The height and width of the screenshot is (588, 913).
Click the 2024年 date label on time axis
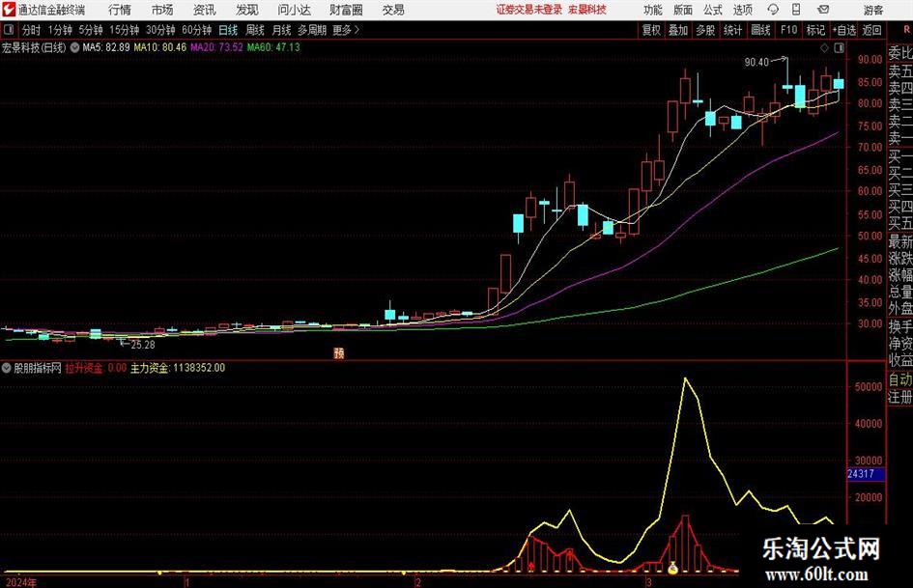tap(19, 582)
